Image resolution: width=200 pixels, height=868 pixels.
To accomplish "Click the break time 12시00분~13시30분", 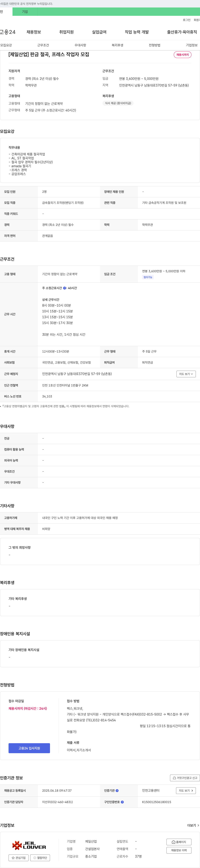I will point(56,352).
